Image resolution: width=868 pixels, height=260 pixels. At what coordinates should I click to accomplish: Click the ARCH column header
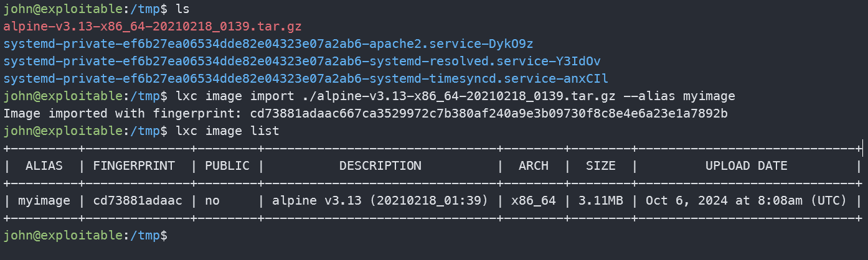(x=534, y=166)
